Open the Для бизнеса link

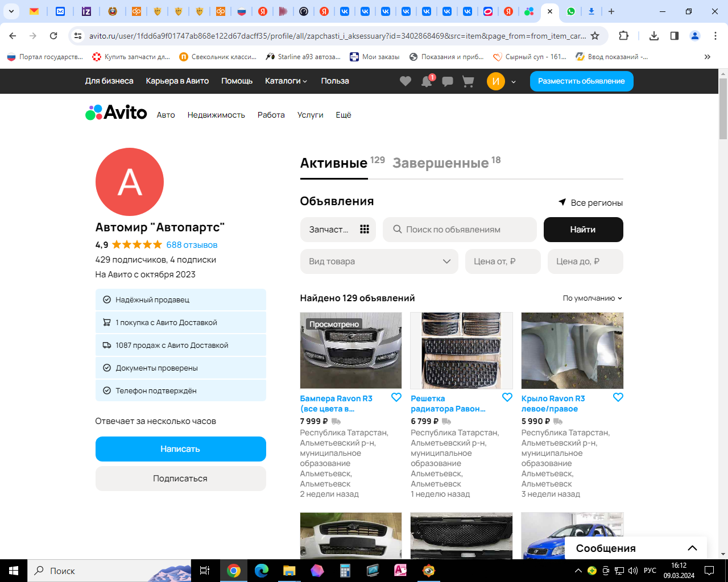109,81
